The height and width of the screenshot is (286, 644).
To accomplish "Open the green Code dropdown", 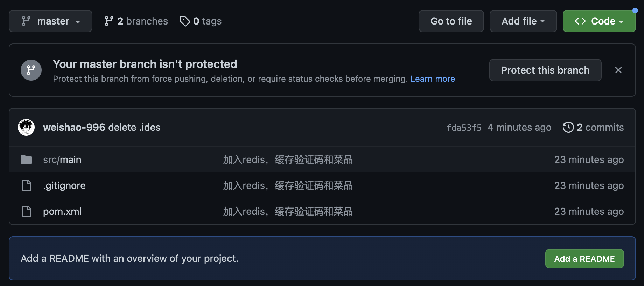I will click(x=599, y=21).
